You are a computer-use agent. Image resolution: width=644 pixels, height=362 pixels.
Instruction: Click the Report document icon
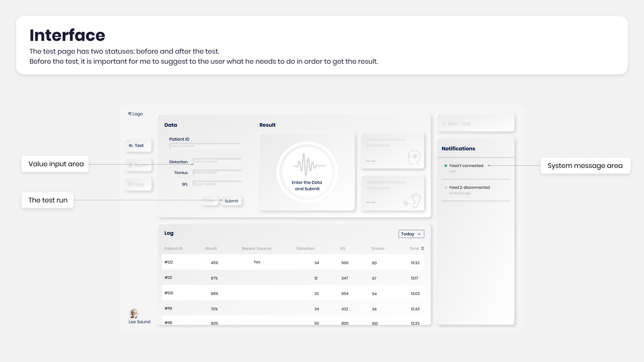pyautogui.click(x=130, y=165)
